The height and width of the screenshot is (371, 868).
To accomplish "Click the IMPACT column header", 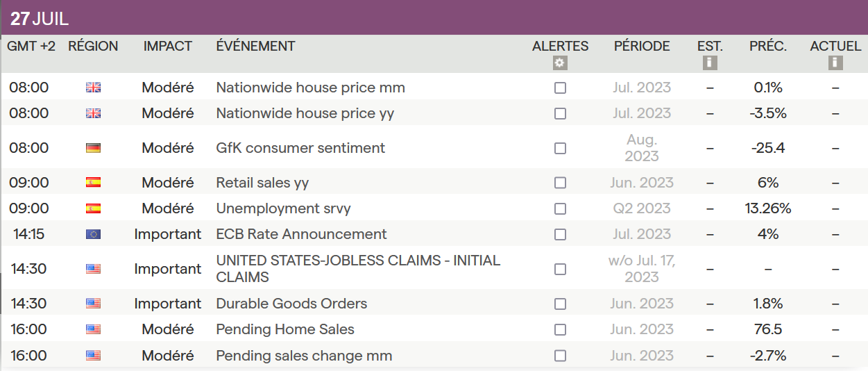I will [x=168, y=47].
